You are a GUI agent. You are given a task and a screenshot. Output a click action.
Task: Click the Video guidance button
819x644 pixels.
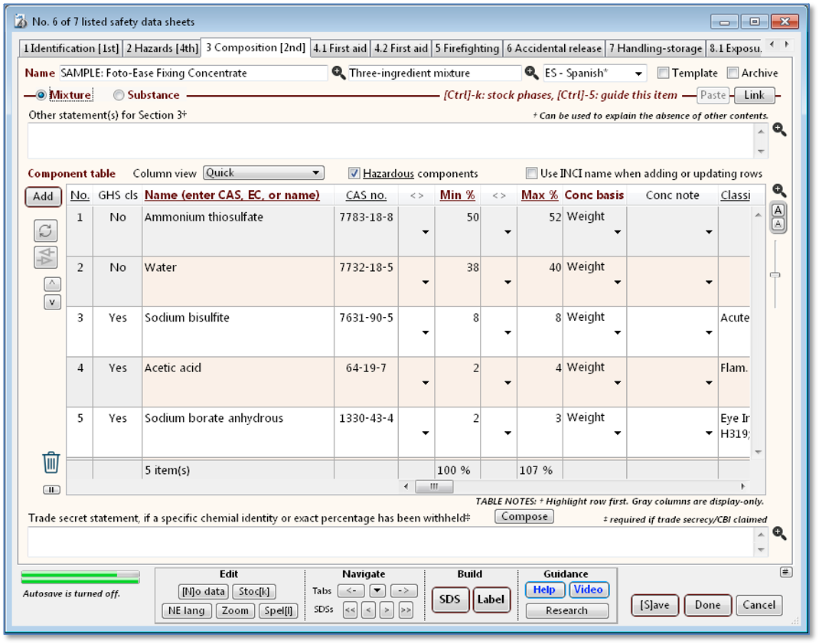point(588,590)
